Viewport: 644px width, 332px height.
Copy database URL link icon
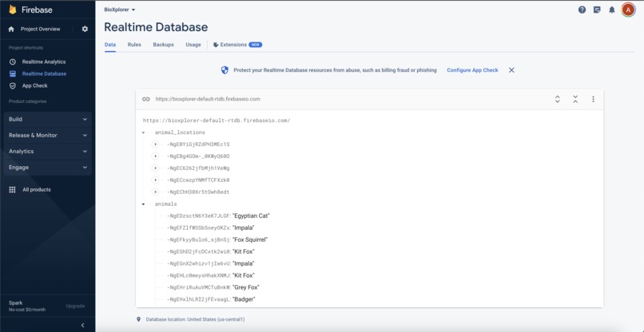[x=145, y=99]
